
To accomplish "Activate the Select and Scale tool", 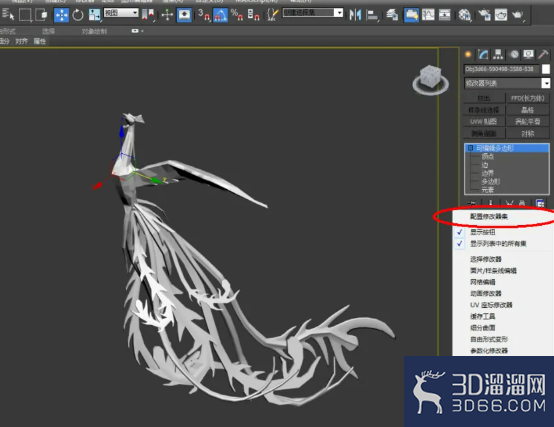I will coord(94,15).
